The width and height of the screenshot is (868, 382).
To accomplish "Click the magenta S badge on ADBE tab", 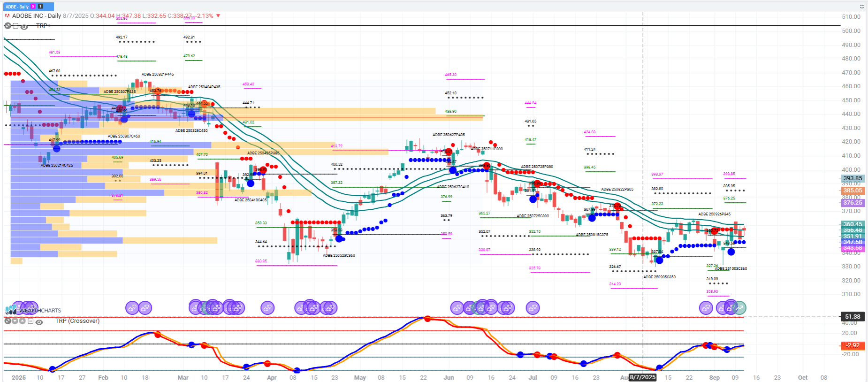I will pyautogui.click(x=33, y=7).
